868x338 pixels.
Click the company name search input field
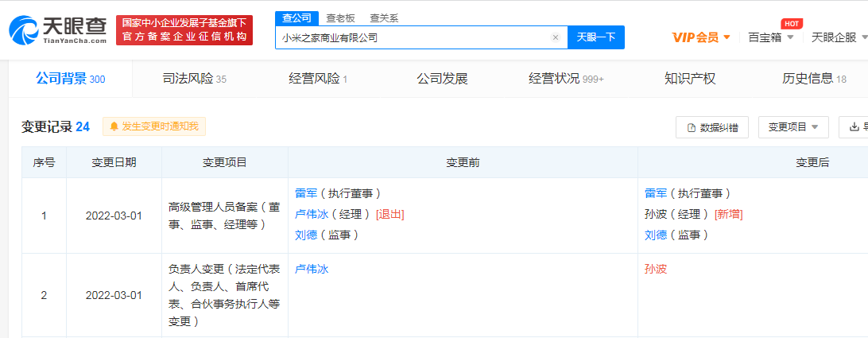tap(413, 37)
